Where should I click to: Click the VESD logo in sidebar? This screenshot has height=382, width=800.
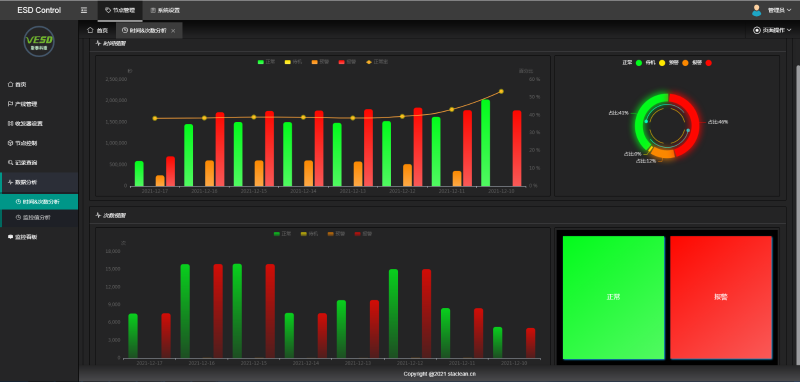pos(39,41)
